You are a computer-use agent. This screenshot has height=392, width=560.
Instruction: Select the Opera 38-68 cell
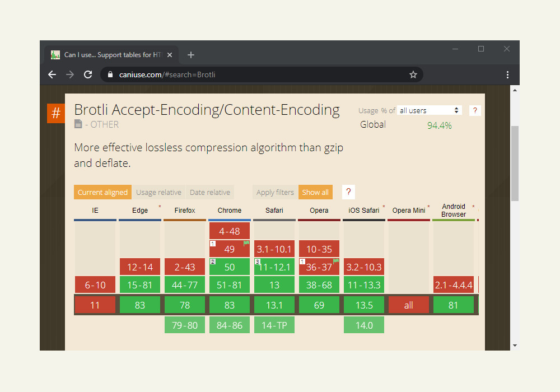pyautogui.click(x=319, y=284)
